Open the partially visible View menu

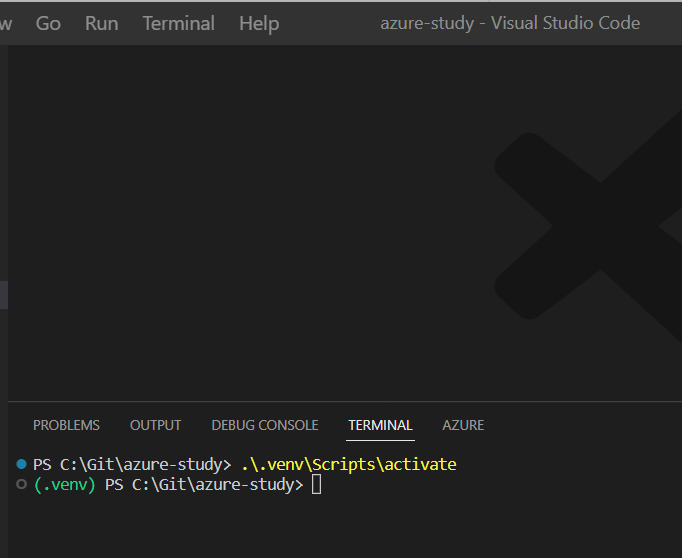coord(6,23)
